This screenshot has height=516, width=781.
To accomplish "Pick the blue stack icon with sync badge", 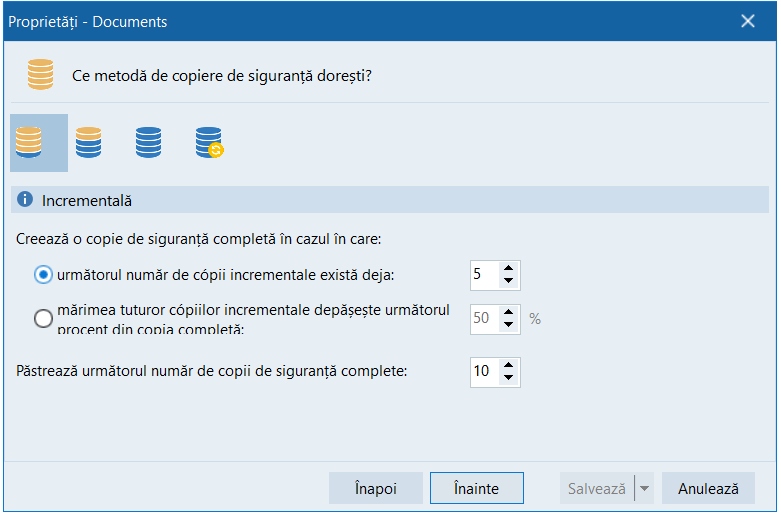I will pos(208,142).
